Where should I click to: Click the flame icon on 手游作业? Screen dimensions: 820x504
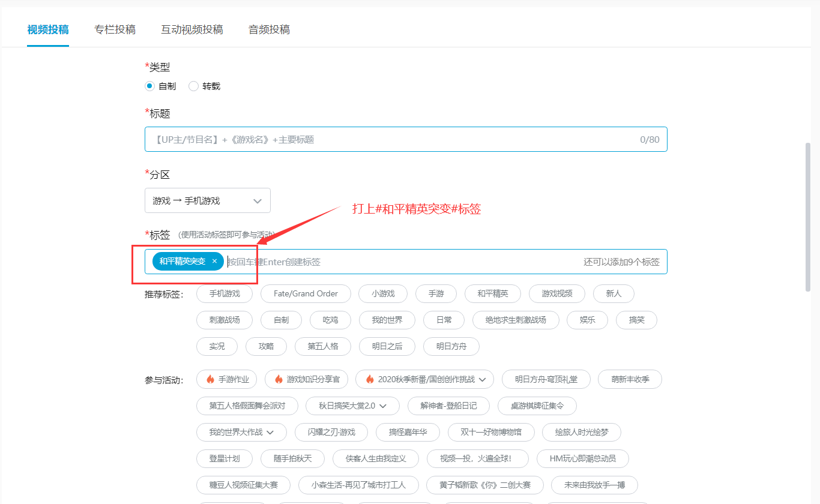pyautogui.click(x=210, y=380)
